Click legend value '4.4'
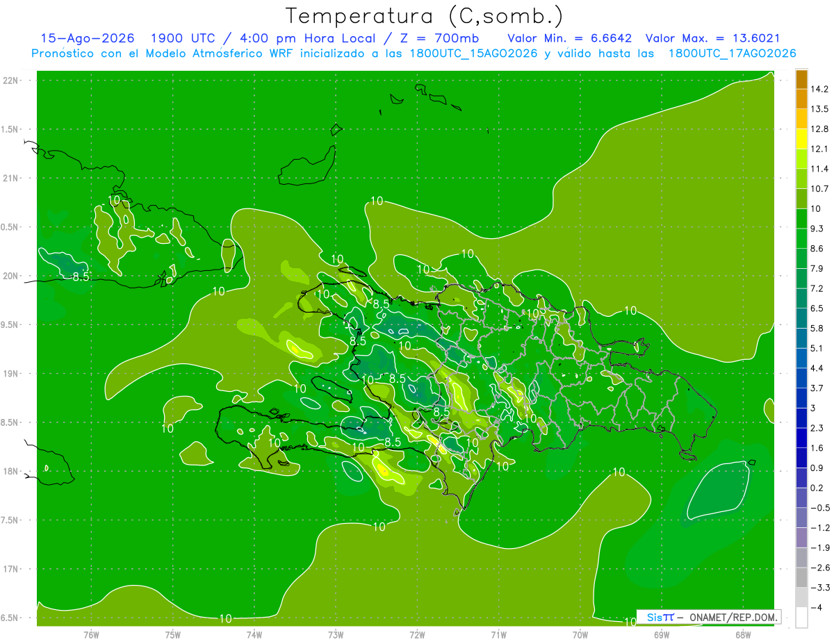 click(x=817, y=368)
